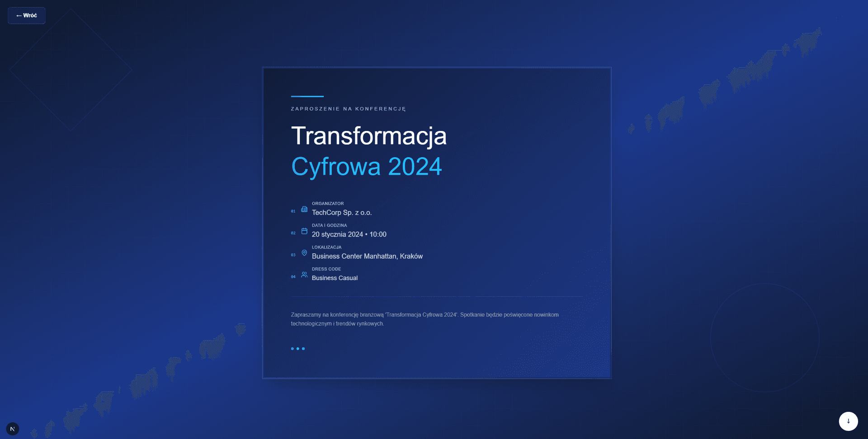The width and height of the screenshot is (868, 439).
Task: Click 'Business Center Manhattan, Kraków' location
Action: [367, 256]
